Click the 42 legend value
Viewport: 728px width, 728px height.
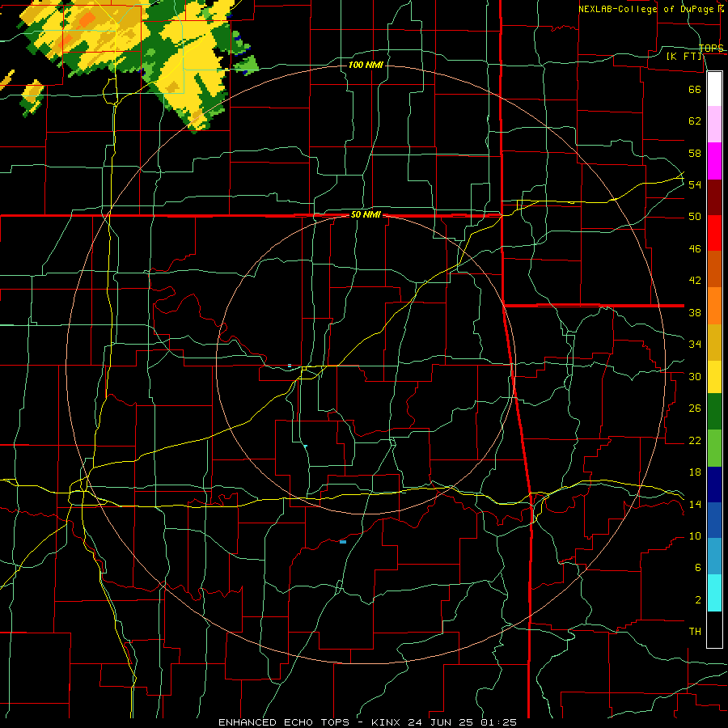coord(695,281)
